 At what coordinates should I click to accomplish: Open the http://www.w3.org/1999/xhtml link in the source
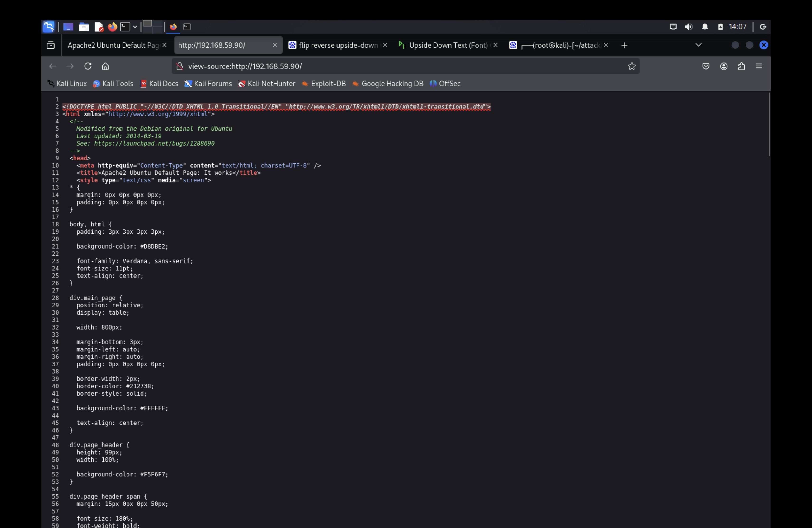coord(158,114)
